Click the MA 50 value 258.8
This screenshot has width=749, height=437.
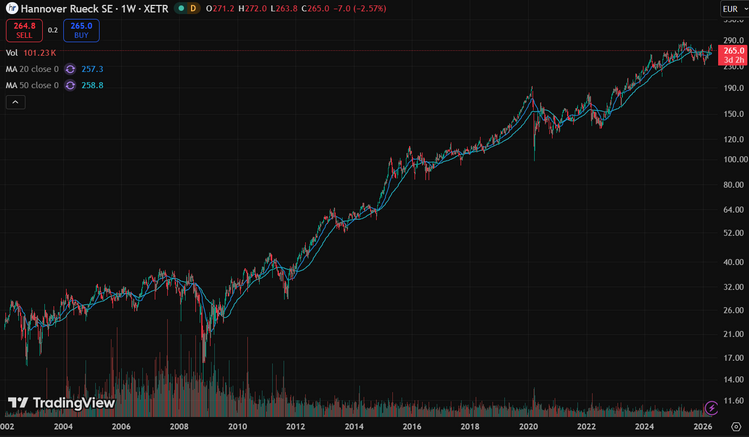tap(92, 85)
